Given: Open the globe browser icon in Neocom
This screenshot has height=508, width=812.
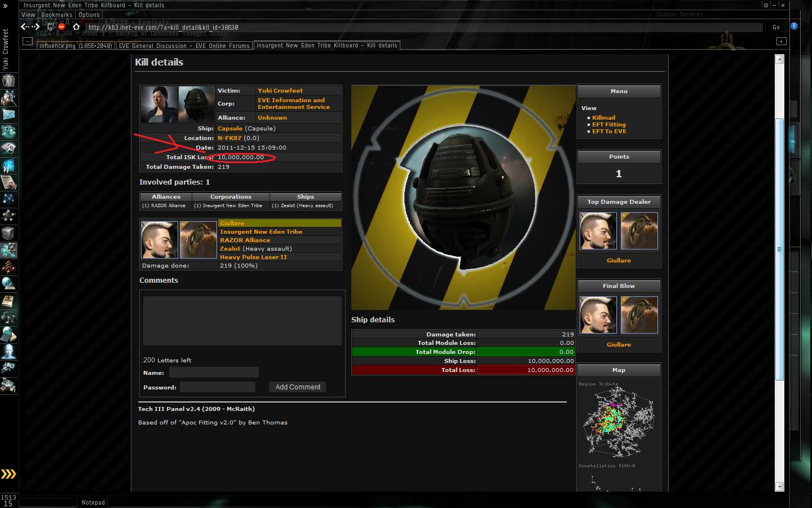Looking at the screenshot, I should click(8, 283).
